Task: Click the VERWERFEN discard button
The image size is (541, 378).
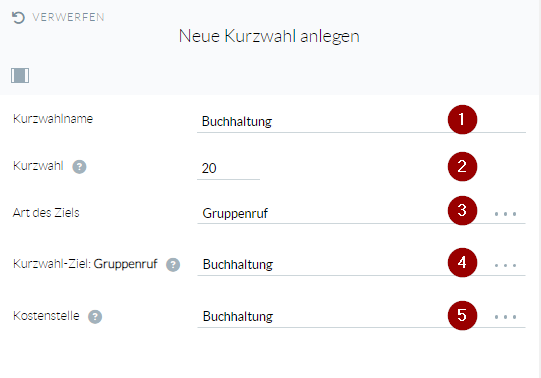Action: click(x=58, y=17)
